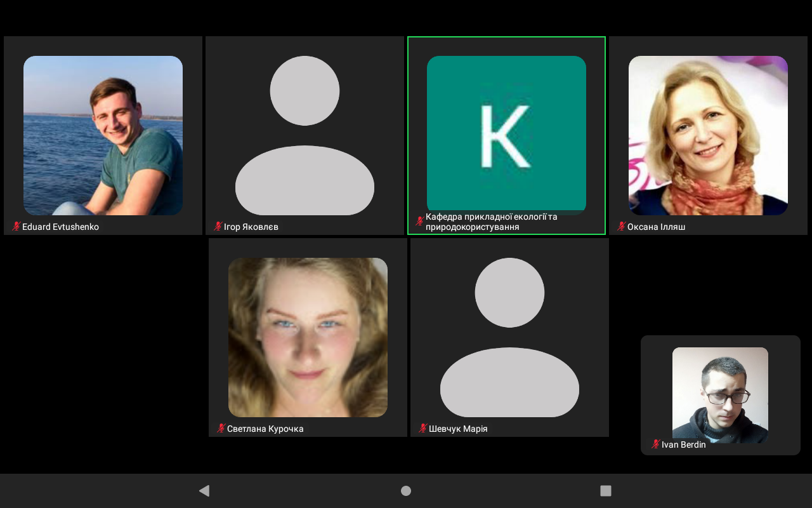Tap the gray silhouette avatar of Ігор Яковлєв
812x508 pixels.
pos(304,135)
